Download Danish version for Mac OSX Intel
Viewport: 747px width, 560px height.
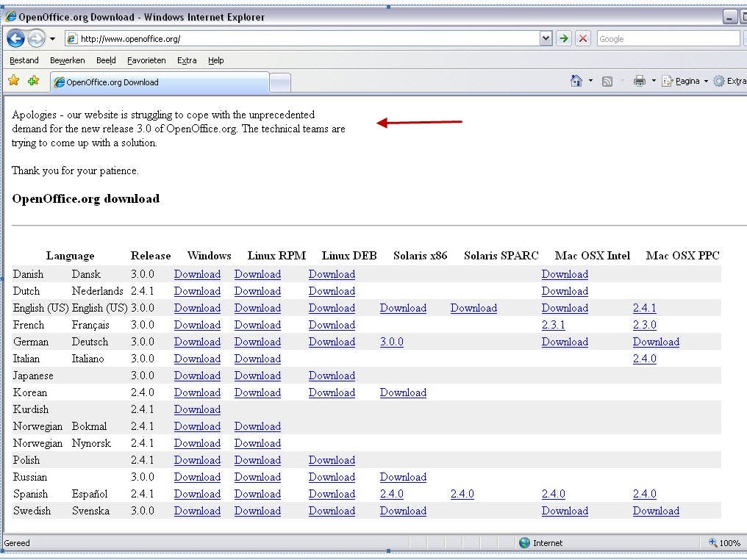click(x=565, y=274)
